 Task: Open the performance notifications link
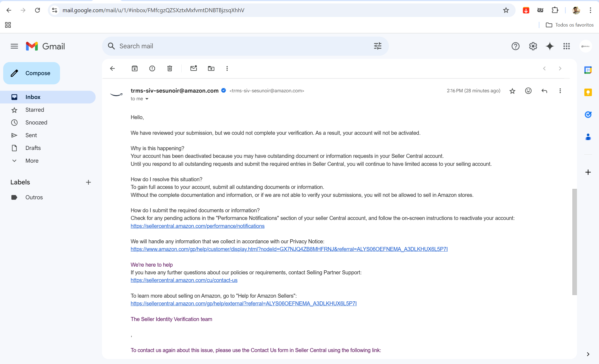tap(198, 226)
